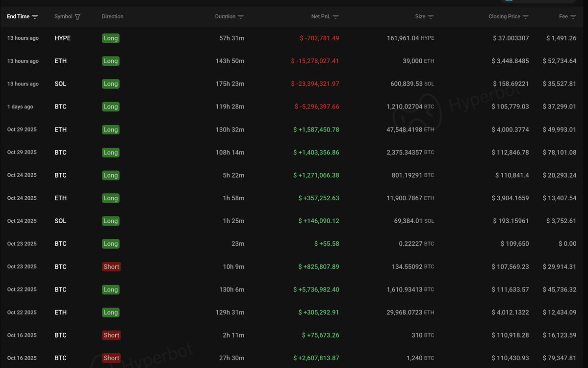588x368 pixels.
Task: Click the Long badge on the HYPE row
Action: coord(110,38)
